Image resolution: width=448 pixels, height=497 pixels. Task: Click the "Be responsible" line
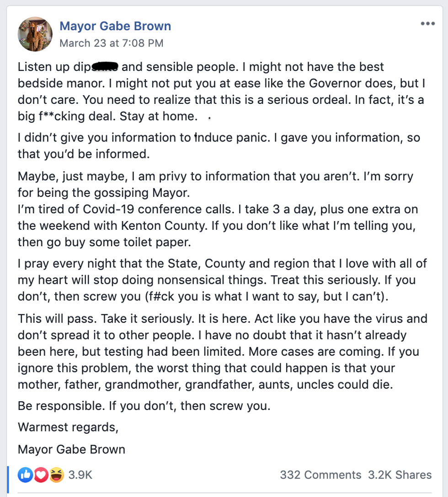(144, 405)
